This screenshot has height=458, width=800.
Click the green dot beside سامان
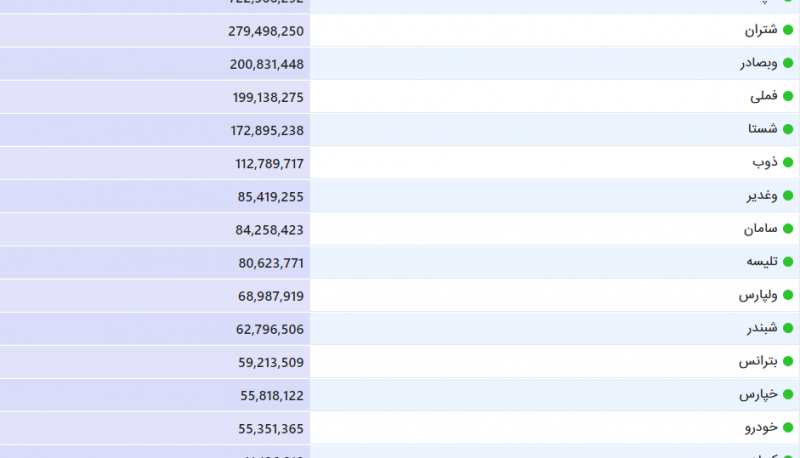[x=788, y=229]
